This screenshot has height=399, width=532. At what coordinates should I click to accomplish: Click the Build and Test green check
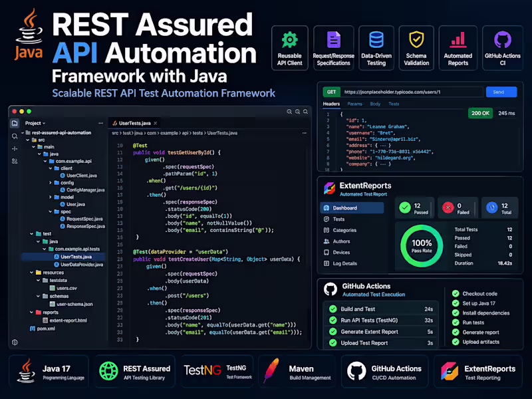333,309
